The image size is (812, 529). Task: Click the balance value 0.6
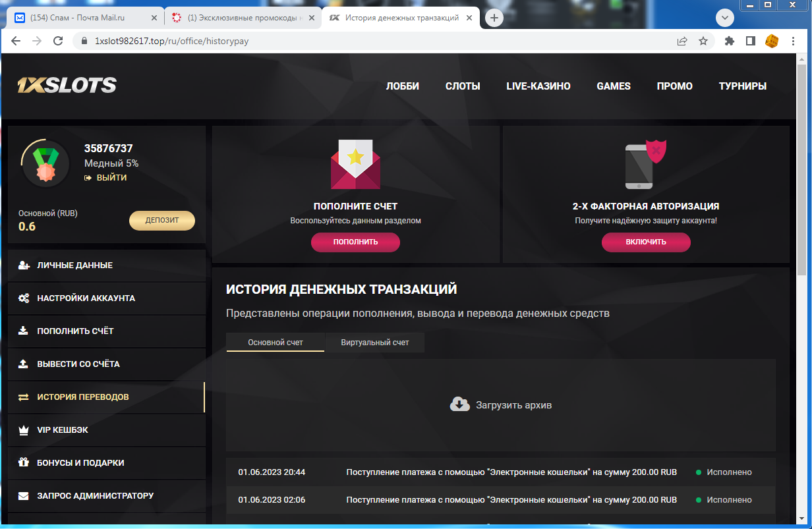pyautogui.click(x=27, y=227)
